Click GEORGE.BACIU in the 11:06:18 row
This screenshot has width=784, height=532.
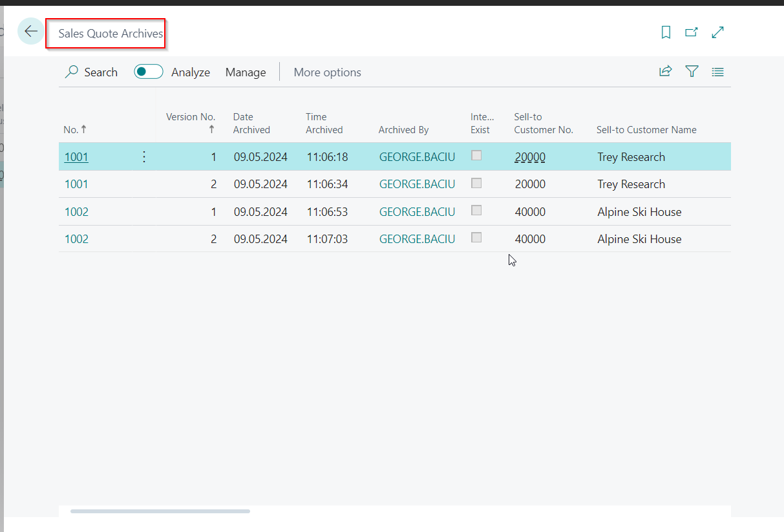point(417,157)
